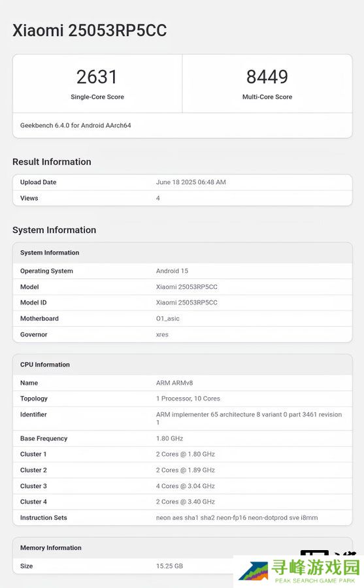
Task: Select Cluster 1 value 2 Cores @ 1.80 GHz
Action: 186,454
